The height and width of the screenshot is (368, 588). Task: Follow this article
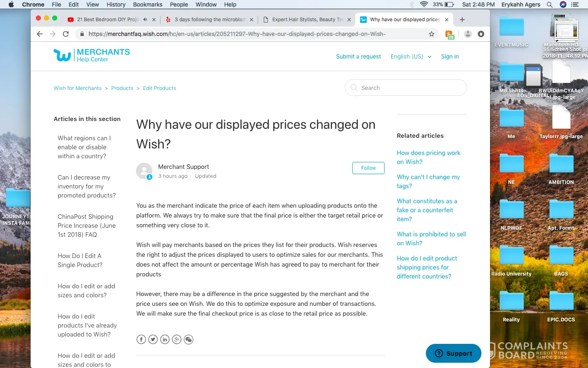(368, 168)
